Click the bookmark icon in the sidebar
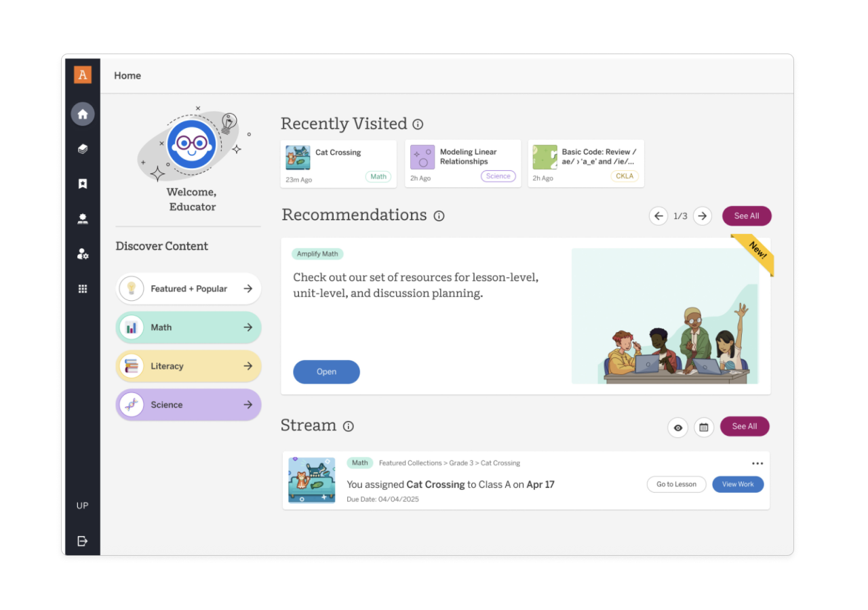This screenshot has width=868, height=610. coord(83,184)
